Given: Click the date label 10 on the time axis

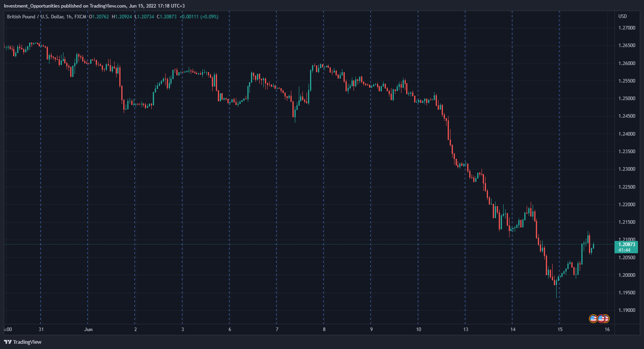Looking at the screenshot, I should 419,329.
